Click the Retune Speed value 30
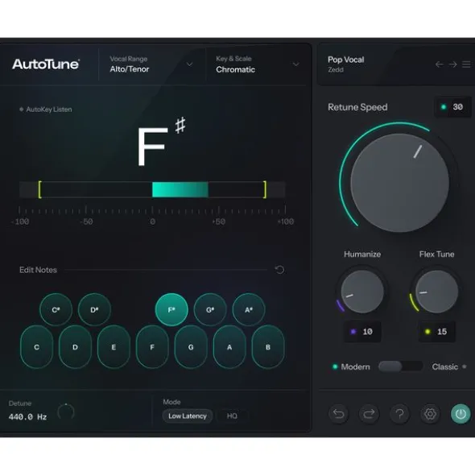475x476 pixels. 452,107
